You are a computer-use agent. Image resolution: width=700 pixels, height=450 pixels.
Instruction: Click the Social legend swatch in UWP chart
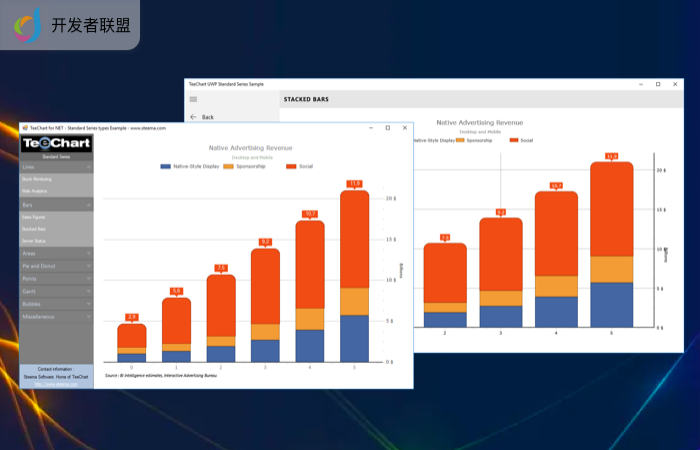pos(514,140)
